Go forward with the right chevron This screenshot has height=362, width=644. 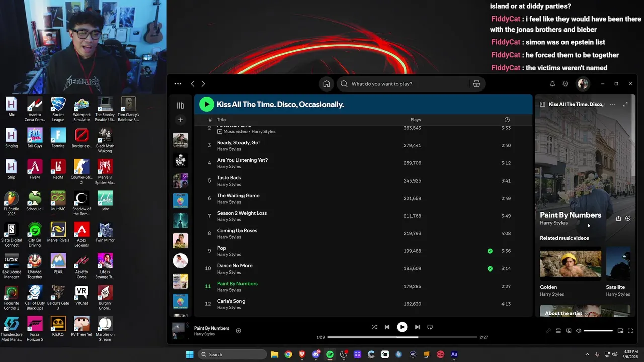203,84
